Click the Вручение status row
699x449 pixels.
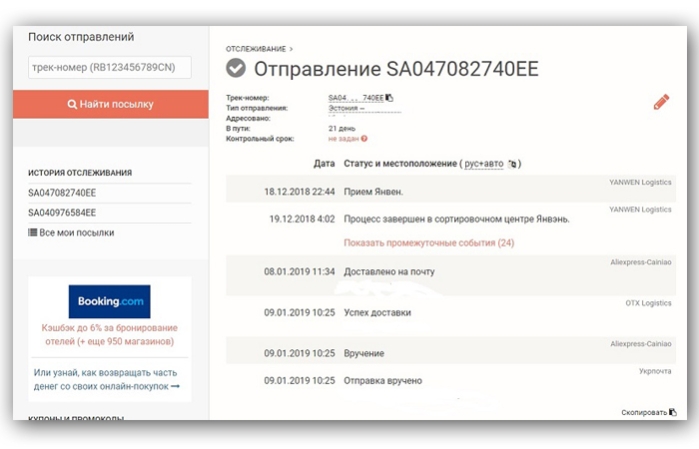[x=451, y=350]
